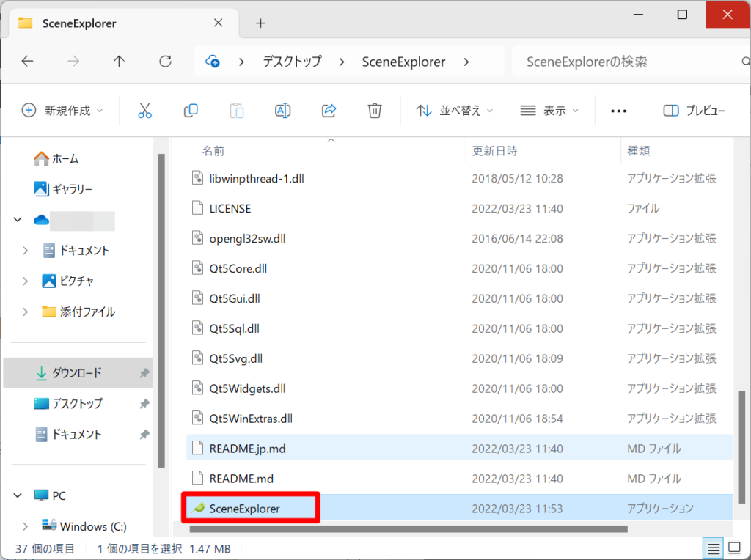Toggle the プレビュー pane
The width and height of the screenshot is (751, 560).
pyautogui.click(x=694, y=110)
